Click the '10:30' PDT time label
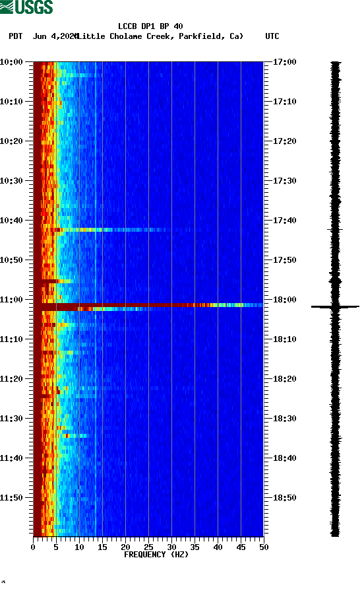 12,181
